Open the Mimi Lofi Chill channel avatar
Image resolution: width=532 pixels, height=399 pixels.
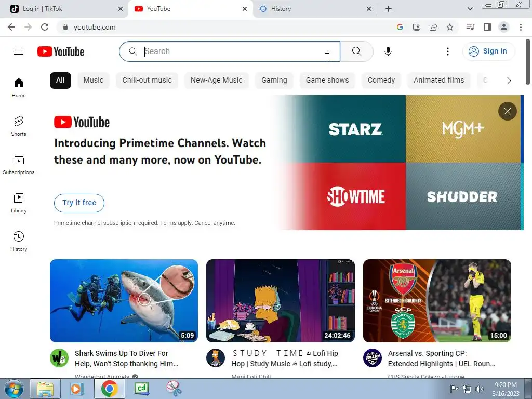(216, 358)
